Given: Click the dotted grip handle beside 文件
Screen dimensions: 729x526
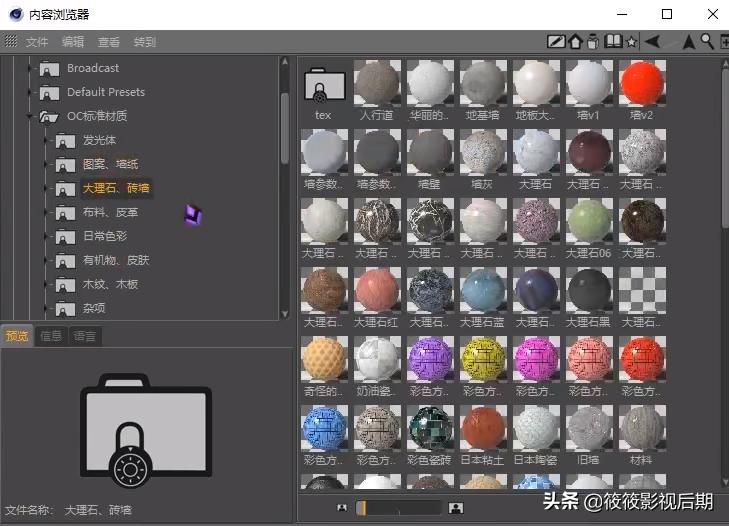Looking at the screenshot, I should (11, 41).
